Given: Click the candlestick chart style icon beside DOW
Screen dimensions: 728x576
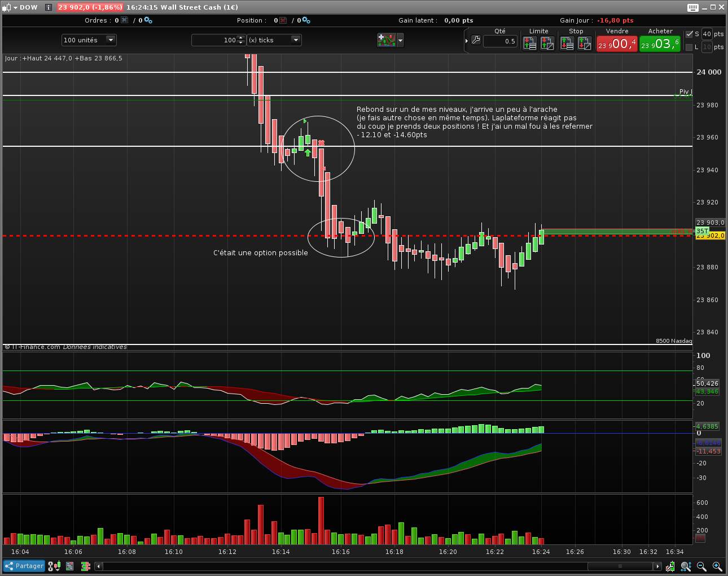Looking at the screenshot, I should pos(7,7).
